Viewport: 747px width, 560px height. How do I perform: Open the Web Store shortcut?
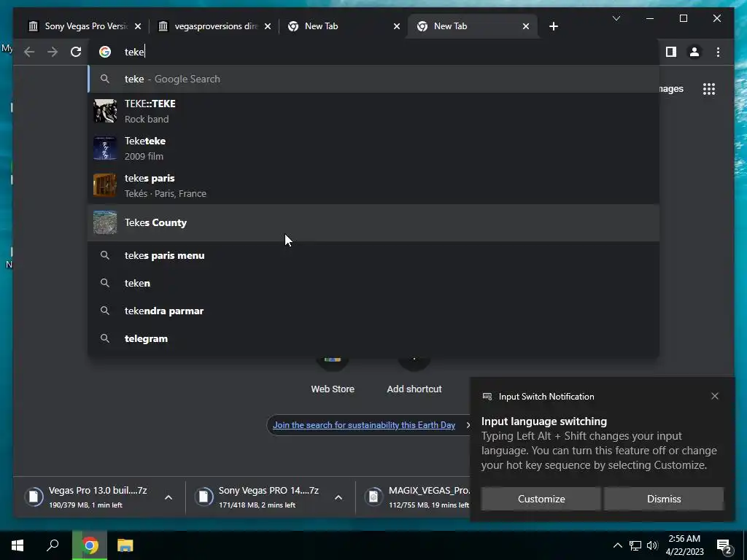pyautogui.click(x=333, y=376)
